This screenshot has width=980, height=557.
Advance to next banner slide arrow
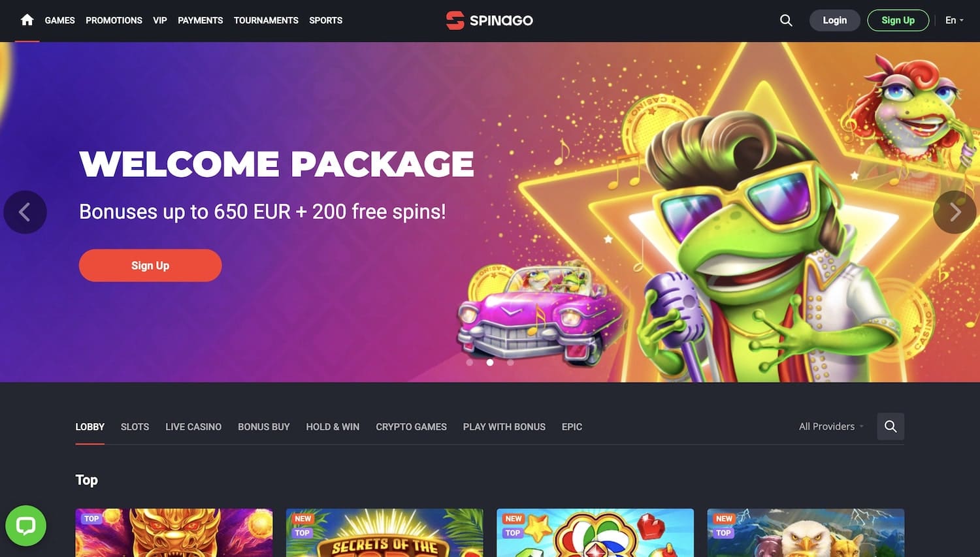tap(955, 212)
